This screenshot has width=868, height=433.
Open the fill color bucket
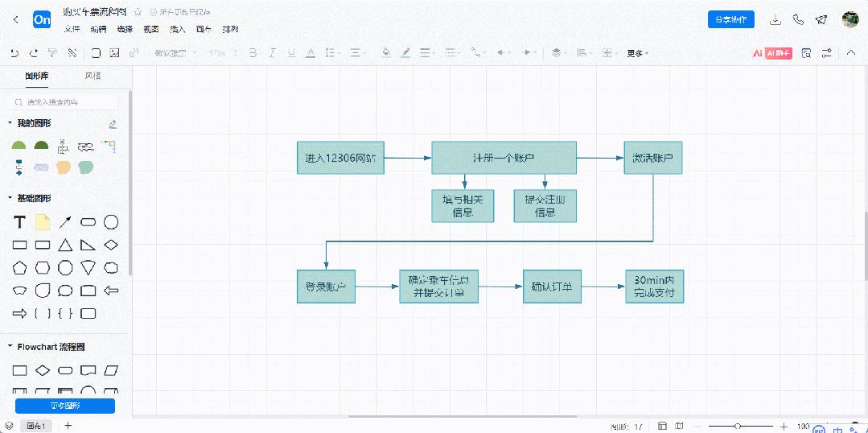pos(386,53)
